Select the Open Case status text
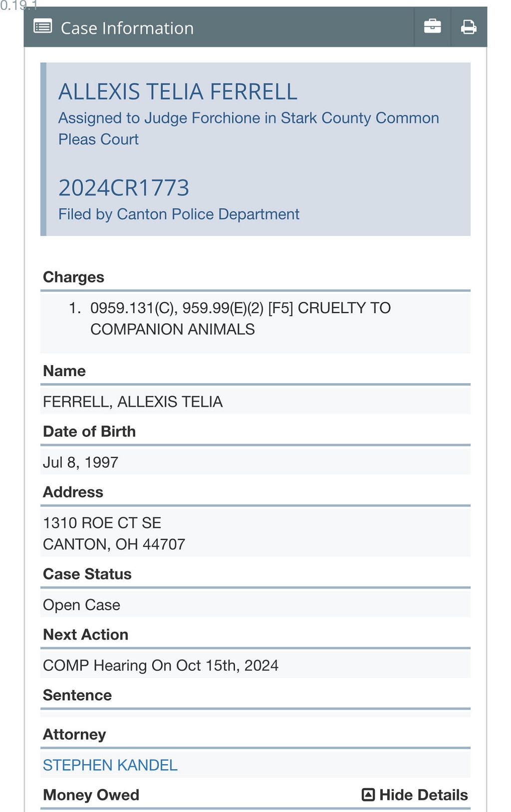This screenshot has height=812, width=511. click(82, 605)
